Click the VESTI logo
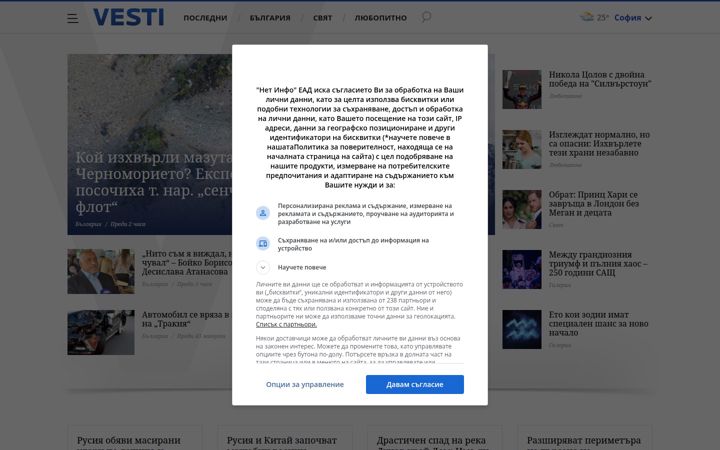The height and width of the screenshot is (450, 720). click(x=129, y=17)
